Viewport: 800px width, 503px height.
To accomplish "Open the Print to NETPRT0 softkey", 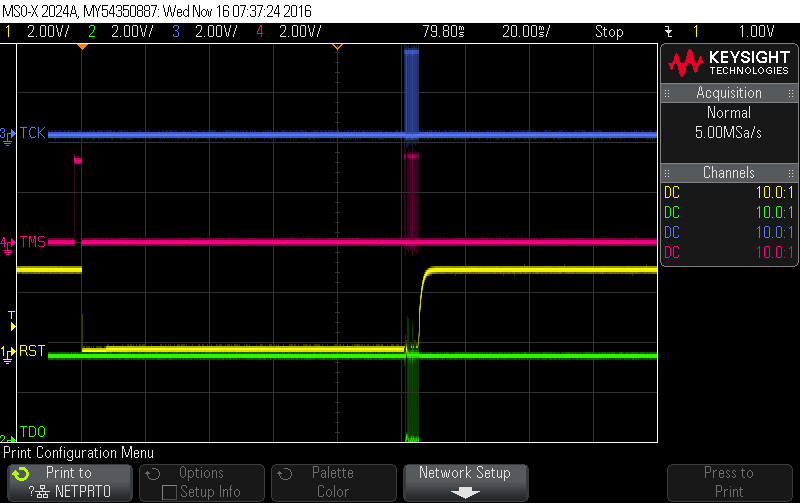I will tap(70, 483).
